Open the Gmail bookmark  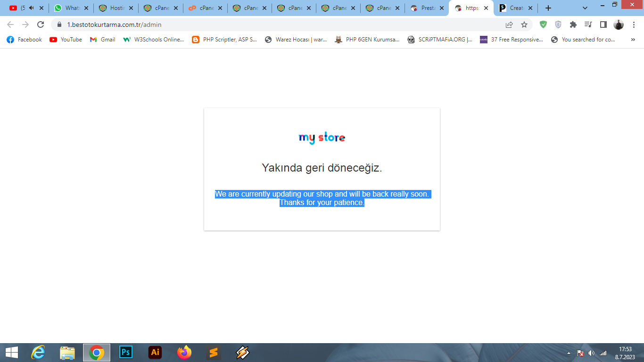click(102, 40)
